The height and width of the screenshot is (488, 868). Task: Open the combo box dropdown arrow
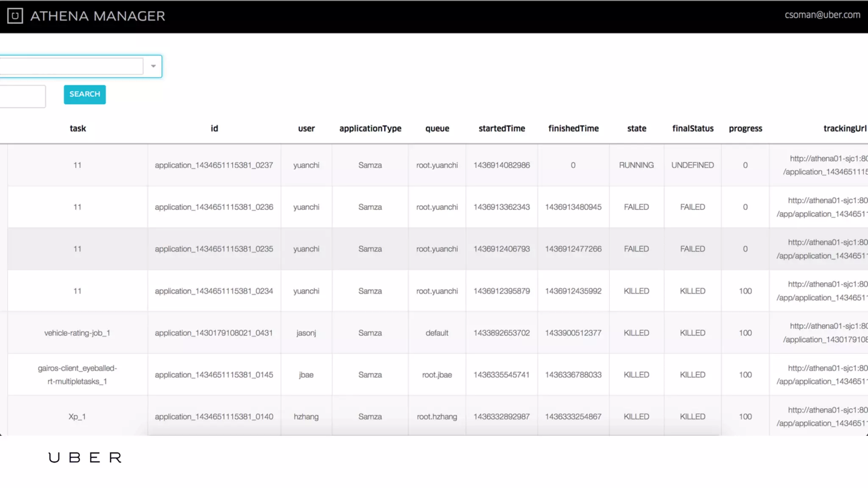(153, 66)
